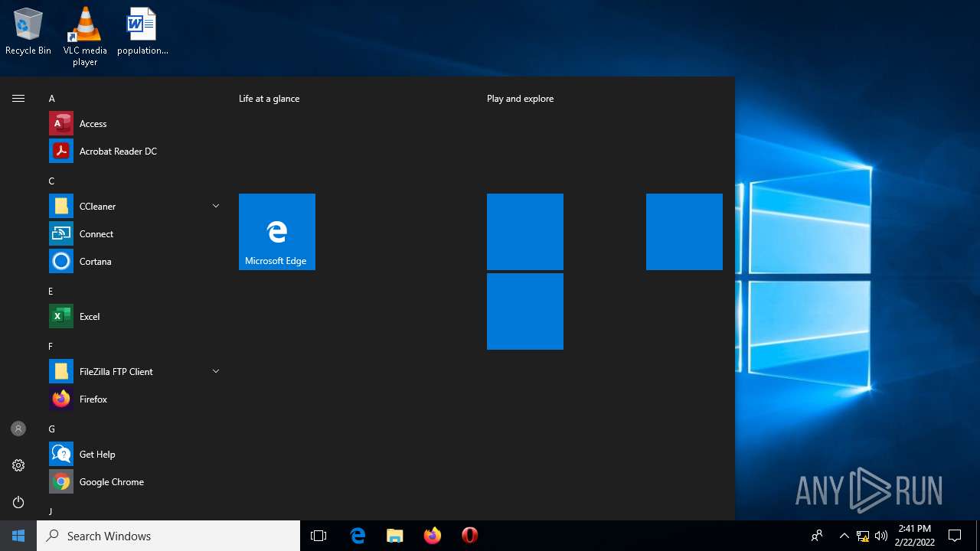Click the Play and explore heading

(x=521, y=99)
